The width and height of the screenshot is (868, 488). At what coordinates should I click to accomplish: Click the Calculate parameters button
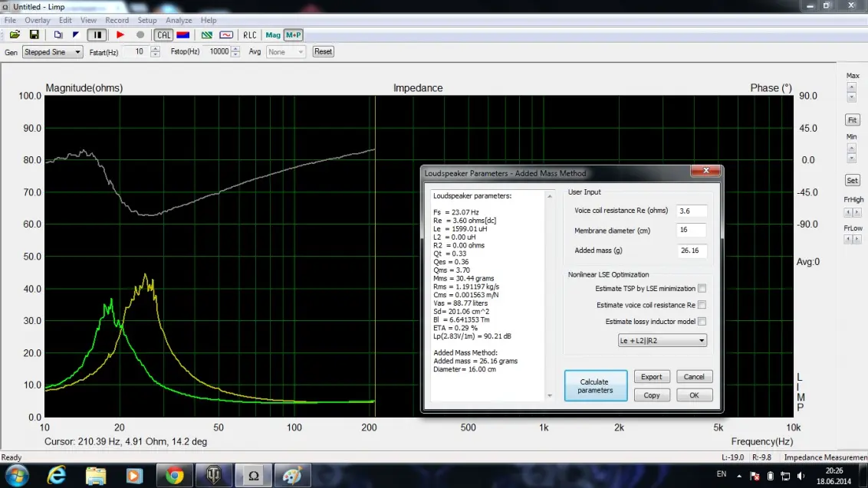click(x=595, y=386)
